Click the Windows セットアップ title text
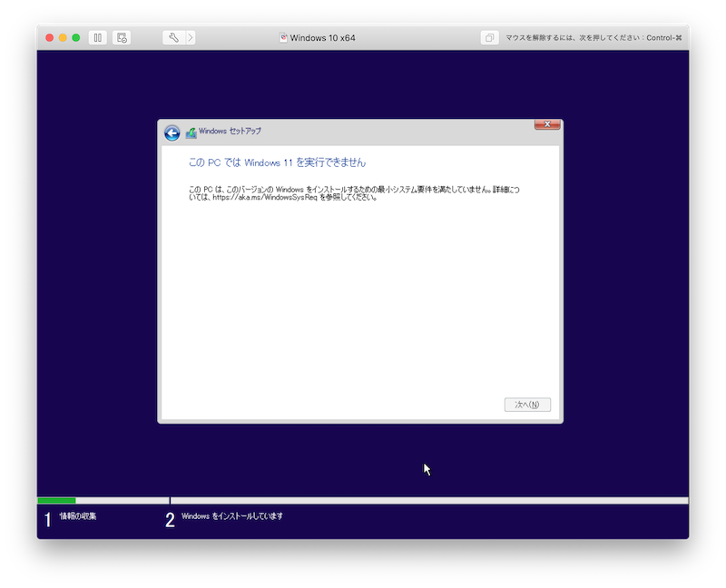Image resolution: width=726 pixels, height=588 pixels. click(230, 131)
